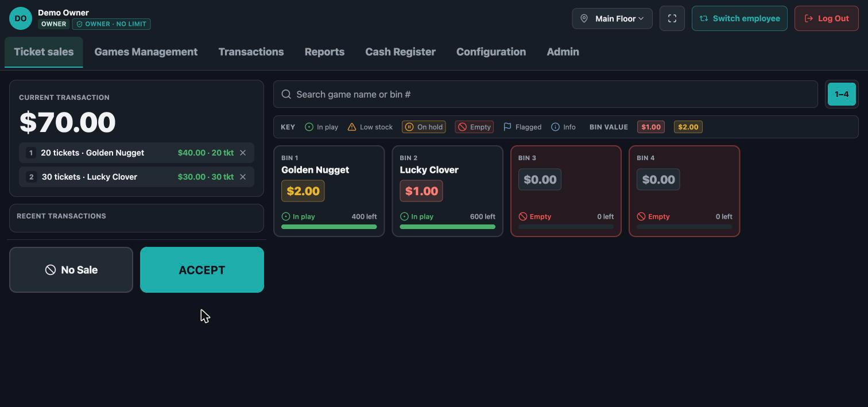Switch to the Admin tab
Image resolution: width=868 pixels, height=407 pixels.
click(x=563, y=52)
